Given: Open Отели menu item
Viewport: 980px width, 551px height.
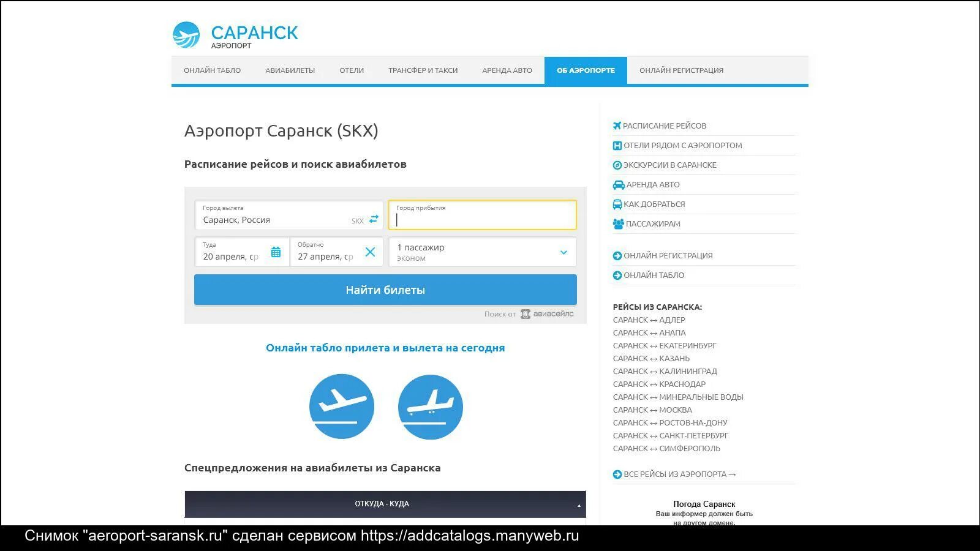Looking at the screenshot, I should coord(352,70).
